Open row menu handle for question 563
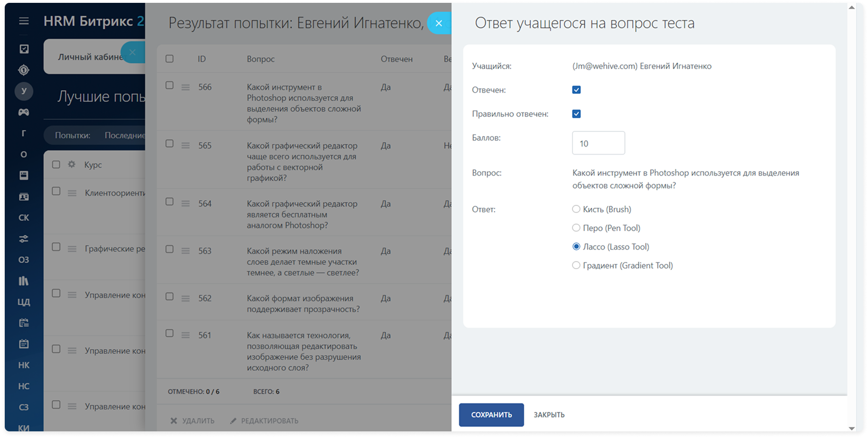 point(185,251)
